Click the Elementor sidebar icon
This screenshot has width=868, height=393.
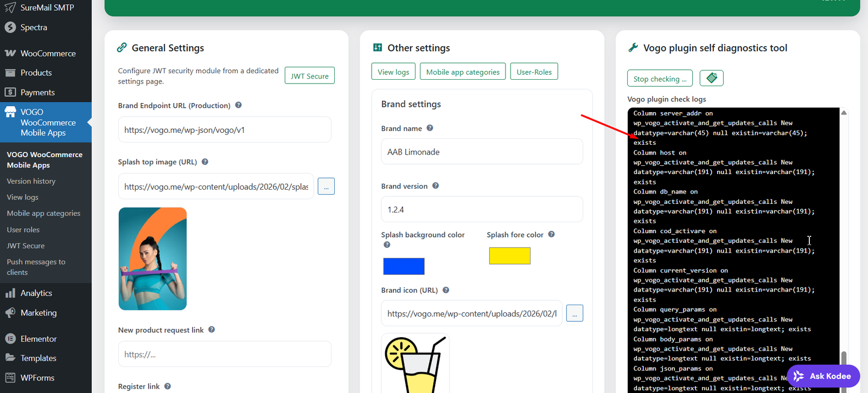pos(10,339)
